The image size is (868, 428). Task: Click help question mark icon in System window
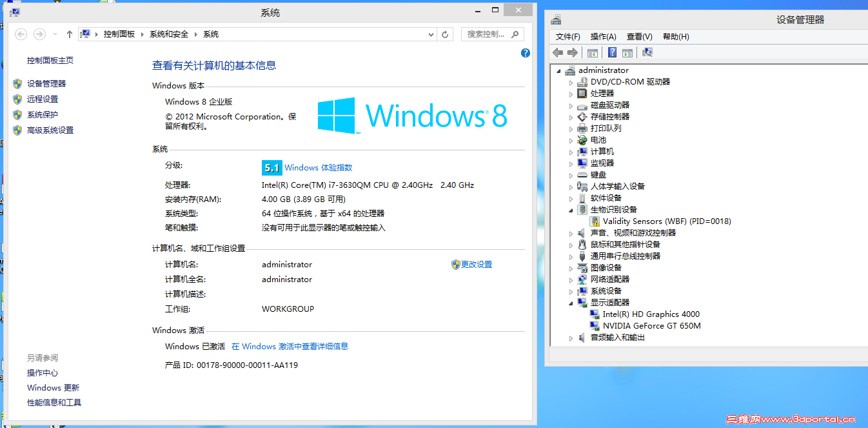coord(526,53)
